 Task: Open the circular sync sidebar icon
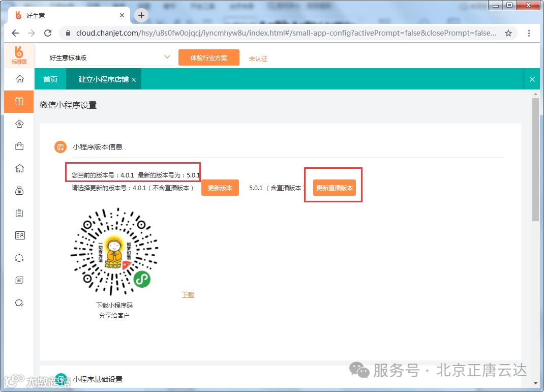click(x=19, y=258)
